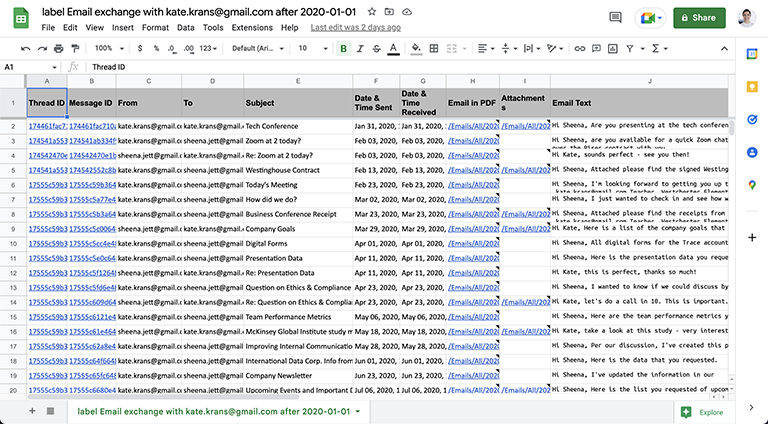Open the Extensions menu
Image resolution: width=768 pixels, height=424 pixels.
coord(252,28)
